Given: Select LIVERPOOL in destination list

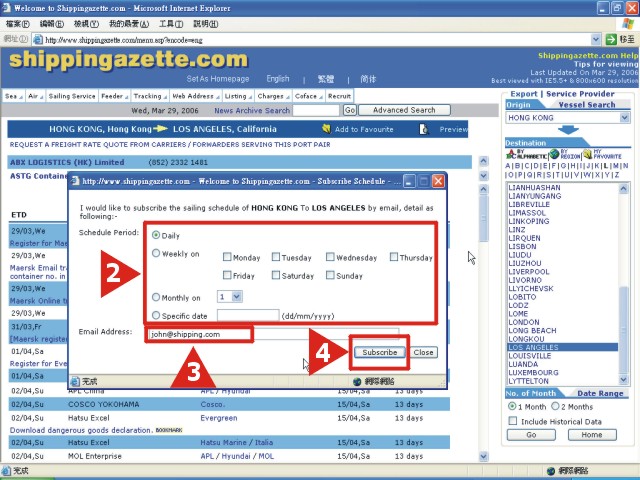Looking at the screenshot, I should pyautogui.click(x=529, y=272).
